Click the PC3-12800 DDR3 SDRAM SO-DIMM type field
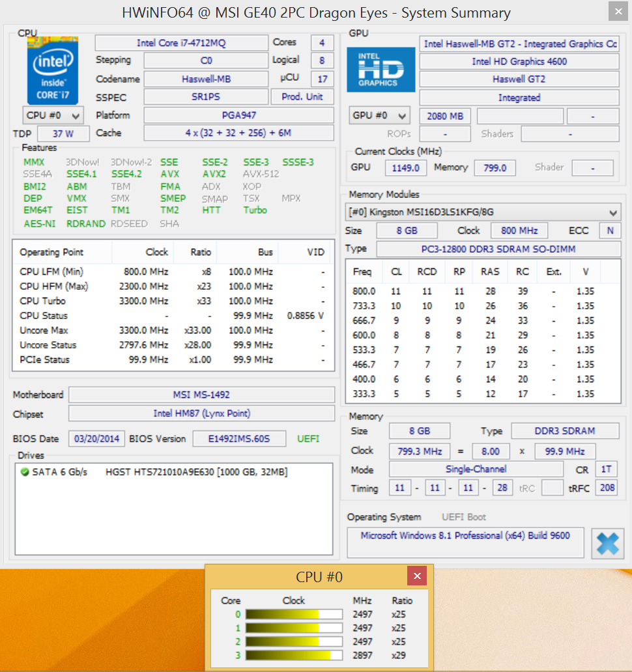This screenshot has width=632, height=672. [498, 249]
